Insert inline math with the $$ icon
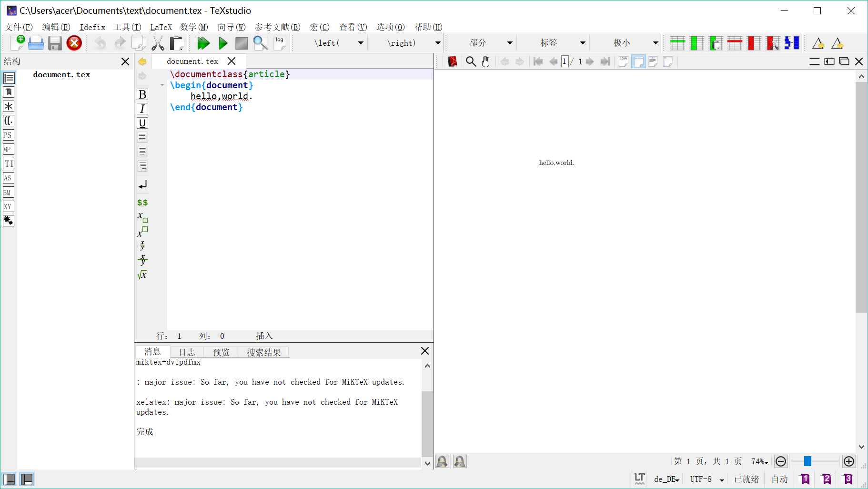868x489 pixels. pyautogui.click(x=142, y=203)
